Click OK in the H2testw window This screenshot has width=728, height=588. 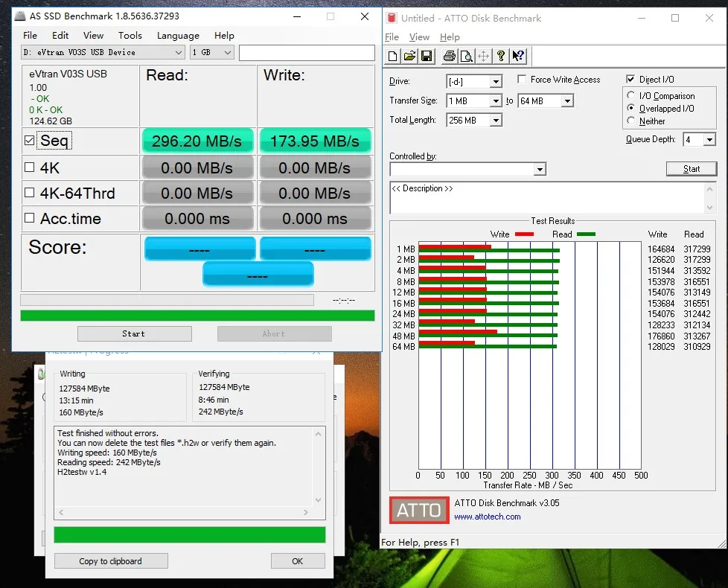[298, 561]
